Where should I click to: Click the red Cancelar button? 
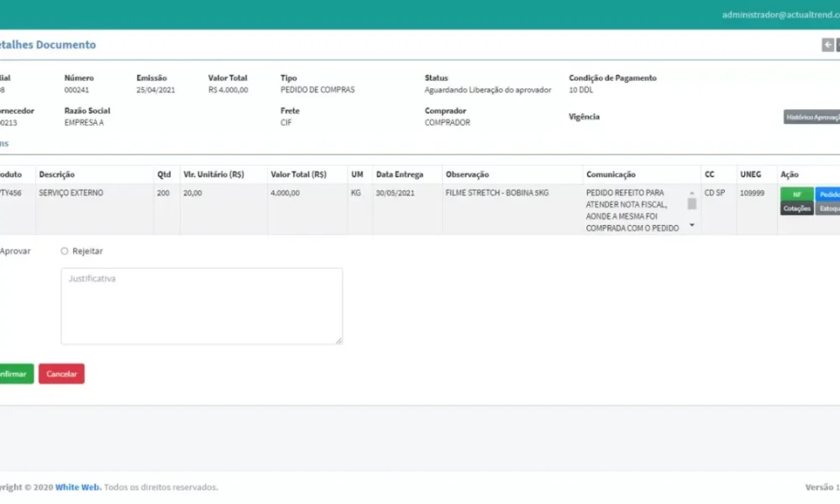pos(61,374)
